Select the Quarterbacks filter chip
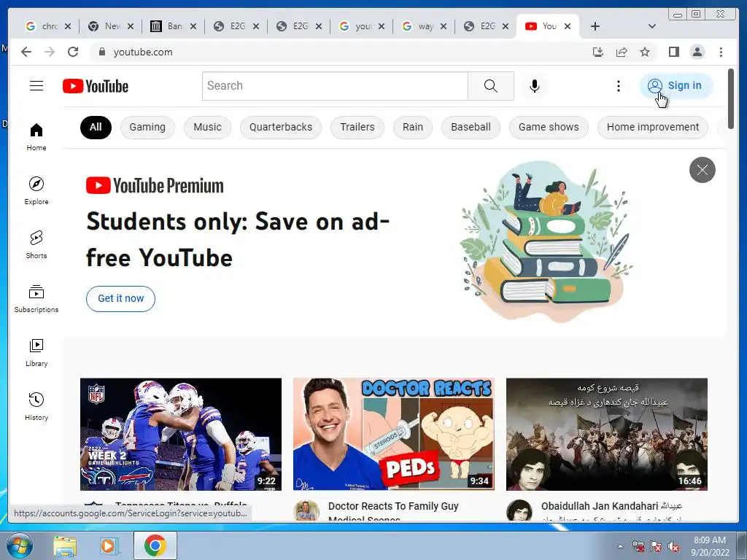 click(281, 127)
